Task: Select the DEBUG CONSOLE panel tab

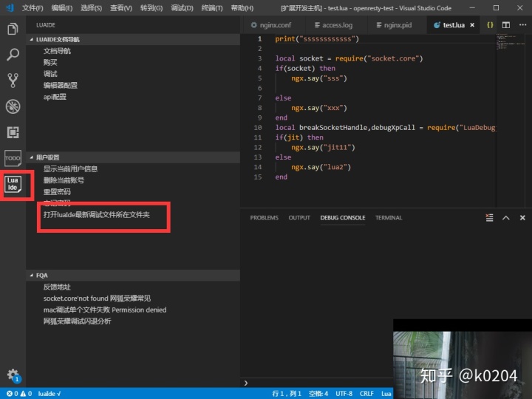Action: [343, 218]
